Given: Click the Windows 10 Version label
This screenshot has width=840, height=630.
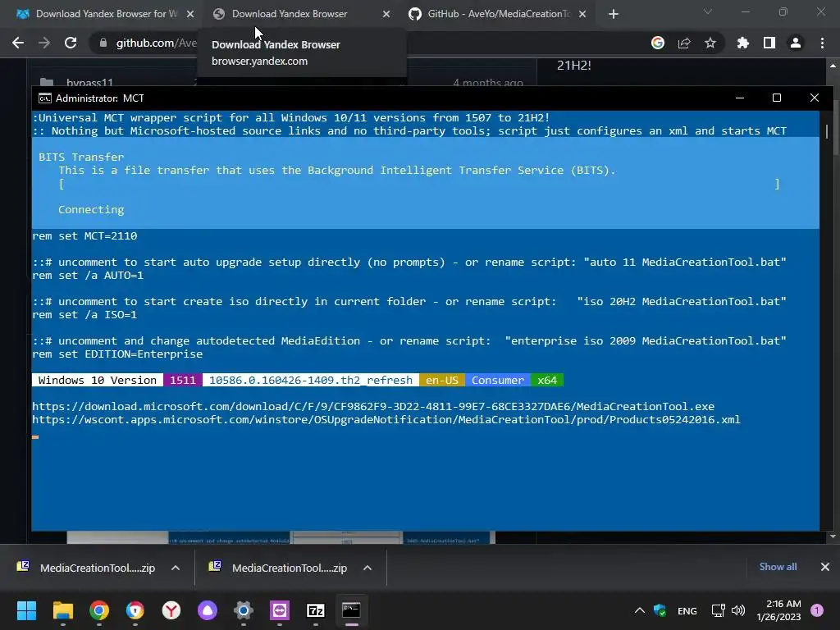Looking at the screenshot, I should click(98, 380).
